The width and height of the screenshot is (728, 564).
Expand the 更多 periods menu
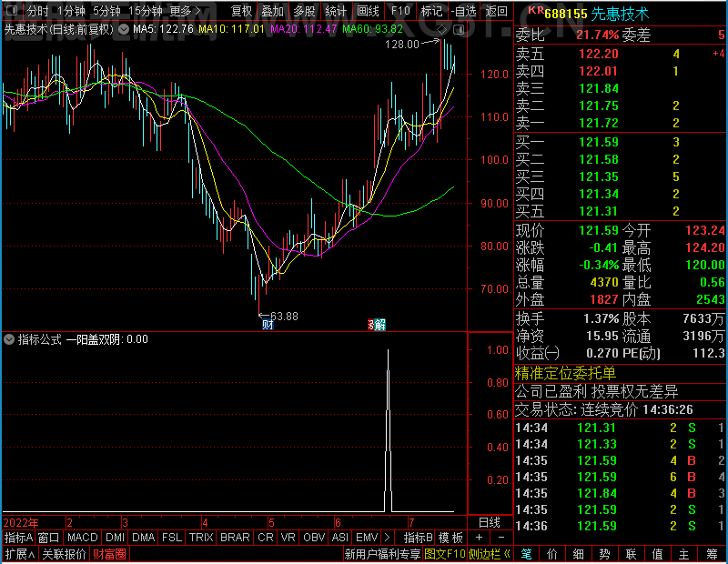185,10
